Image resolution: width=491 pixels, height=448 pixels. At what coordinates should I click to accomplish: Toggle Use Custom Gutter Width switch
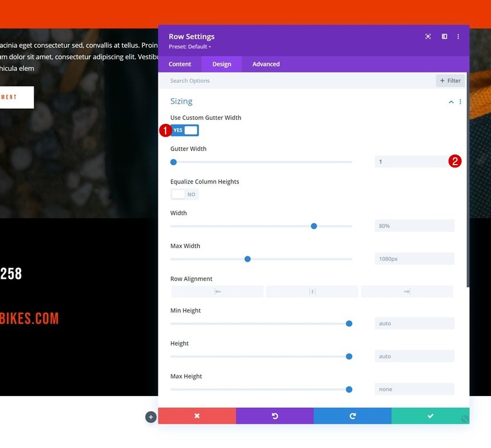coord(185,130)
